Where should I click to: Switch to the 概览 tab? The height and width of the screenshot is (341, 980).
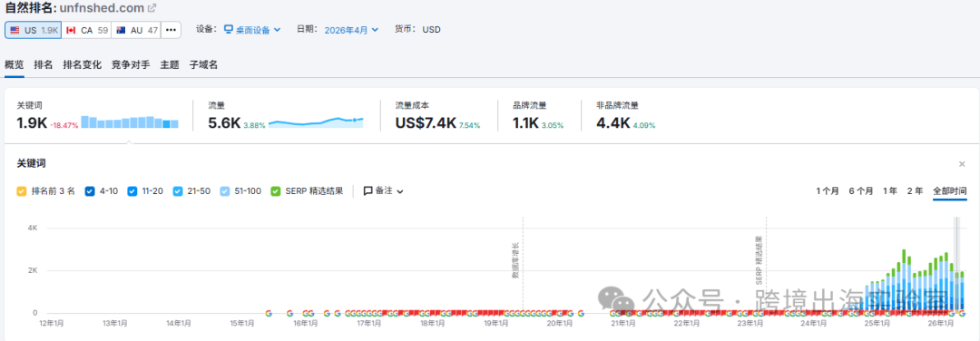point(15,64)
